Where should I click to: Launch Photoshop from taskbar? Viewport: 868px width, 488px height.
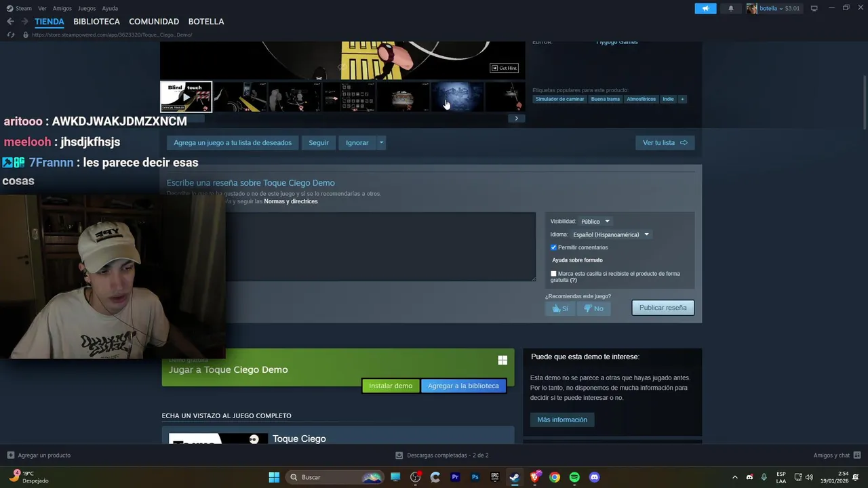point(475,477)
